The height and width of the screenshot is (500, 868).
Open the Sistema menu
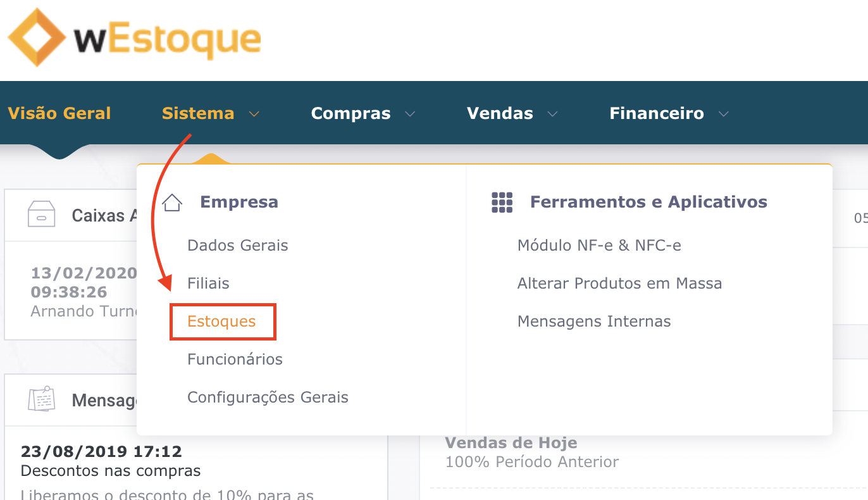coord(198,113)
